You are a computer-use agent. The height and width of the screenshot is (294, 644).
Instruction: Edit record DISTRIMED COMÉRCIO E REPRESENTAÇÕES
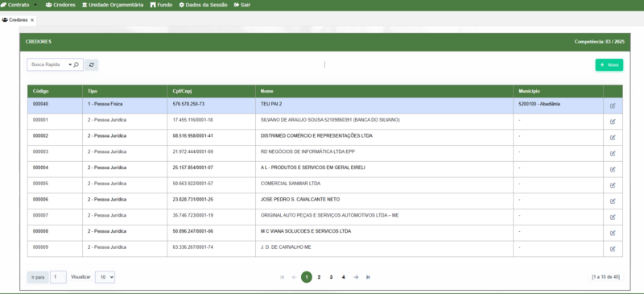pos(613,138)
